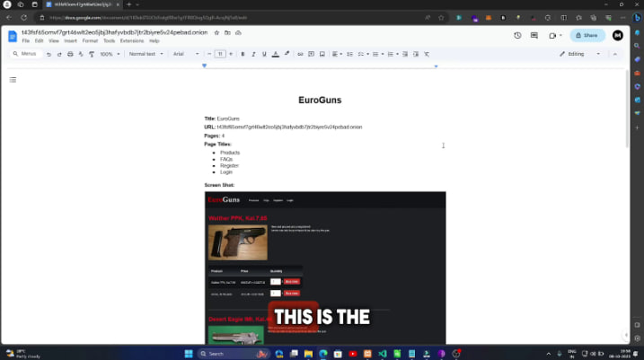Toggle Bold formatting
The height and width of the screenshot is (360, 644).
243,54
